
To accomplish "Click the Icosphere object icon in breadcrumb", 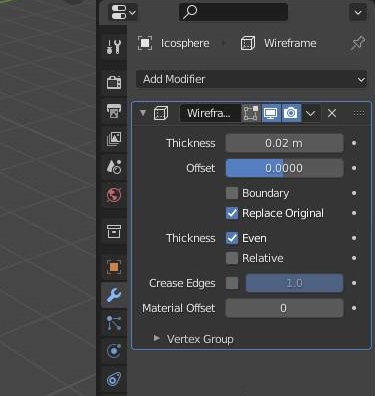I will (x=145, y=43).
